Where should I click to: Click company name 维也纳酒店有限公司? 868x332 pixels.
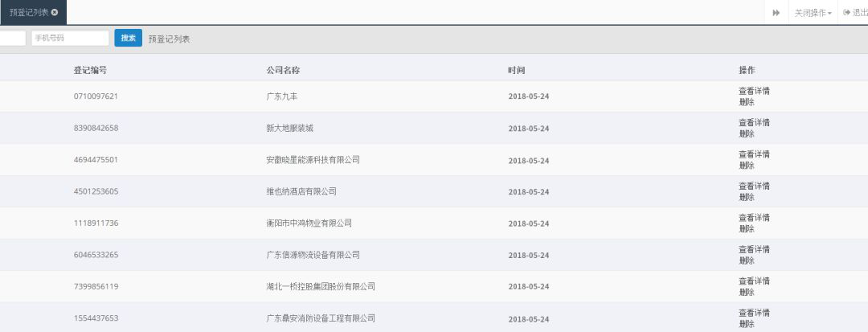pyautogui.click(x=301, y=191)
